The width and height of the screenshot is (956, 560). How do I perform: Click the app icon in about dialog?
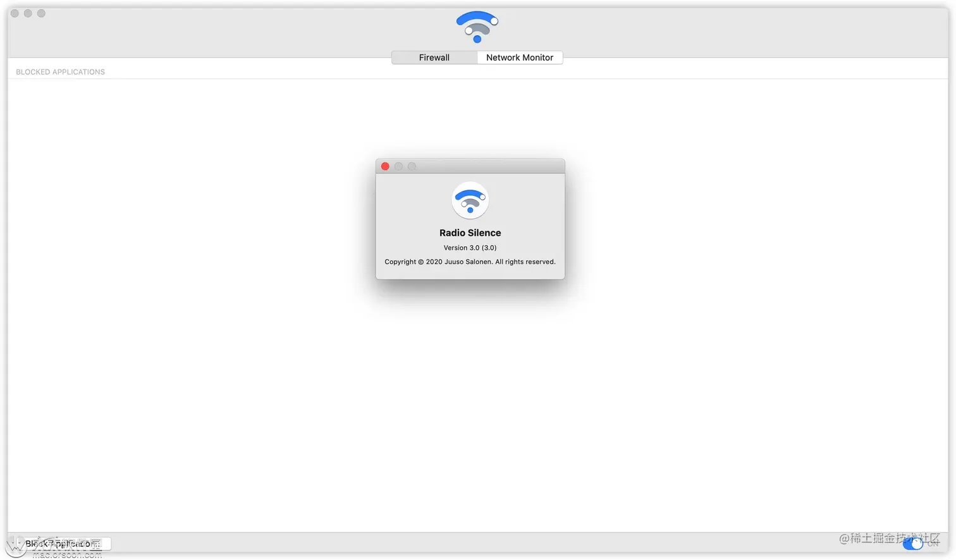470,200
